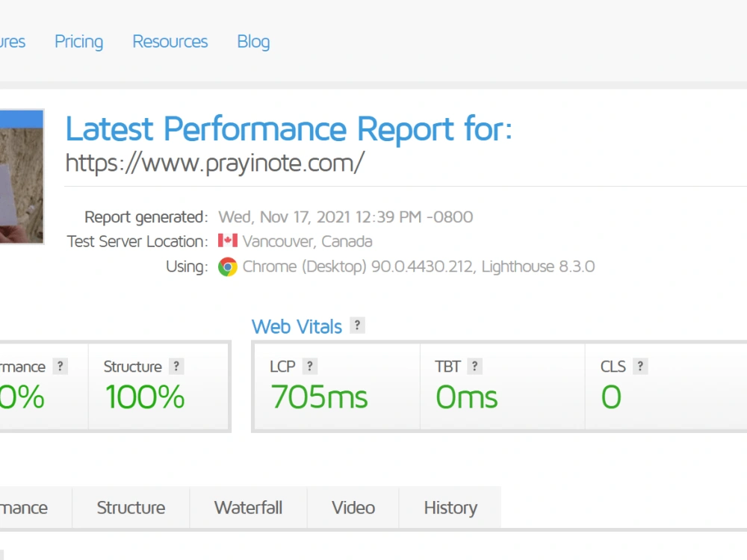Switch to the History tab

click(x=450, y=508)
